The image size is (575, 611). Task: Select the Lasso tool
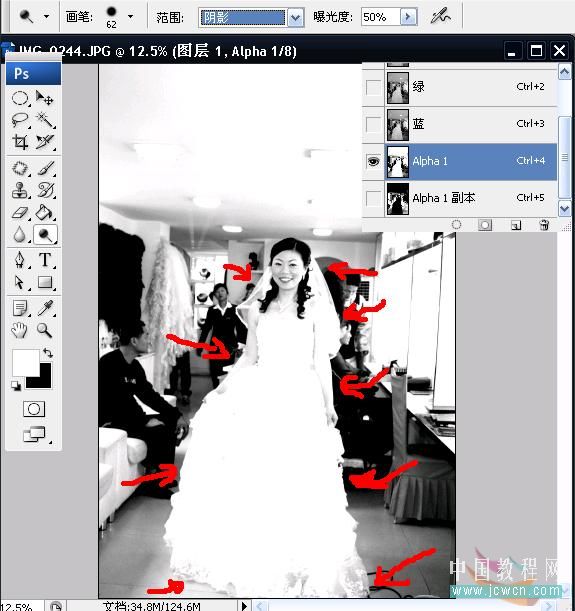[20, 120]
